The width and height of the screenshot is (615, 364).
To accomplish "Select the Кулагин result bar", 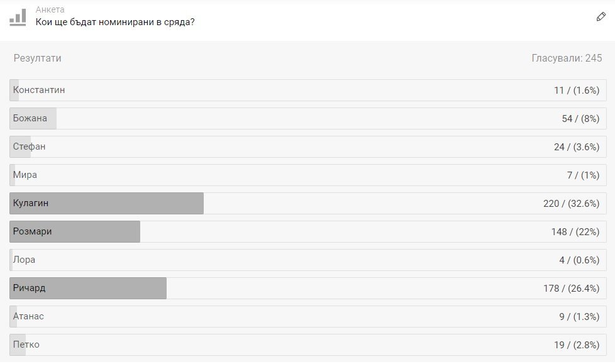I will tap(307, 204).
